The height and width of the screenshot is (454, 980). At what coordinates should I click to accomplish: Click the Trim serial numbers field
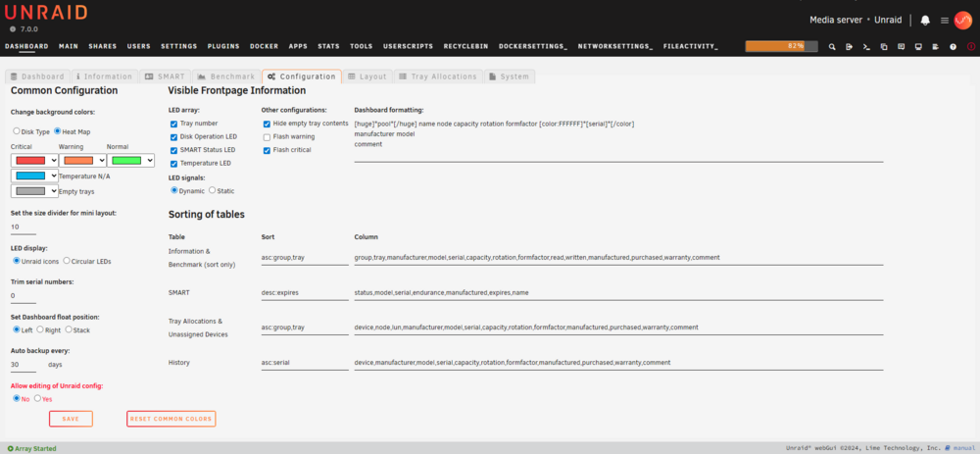pyautogui.click(x=24, y=296)
